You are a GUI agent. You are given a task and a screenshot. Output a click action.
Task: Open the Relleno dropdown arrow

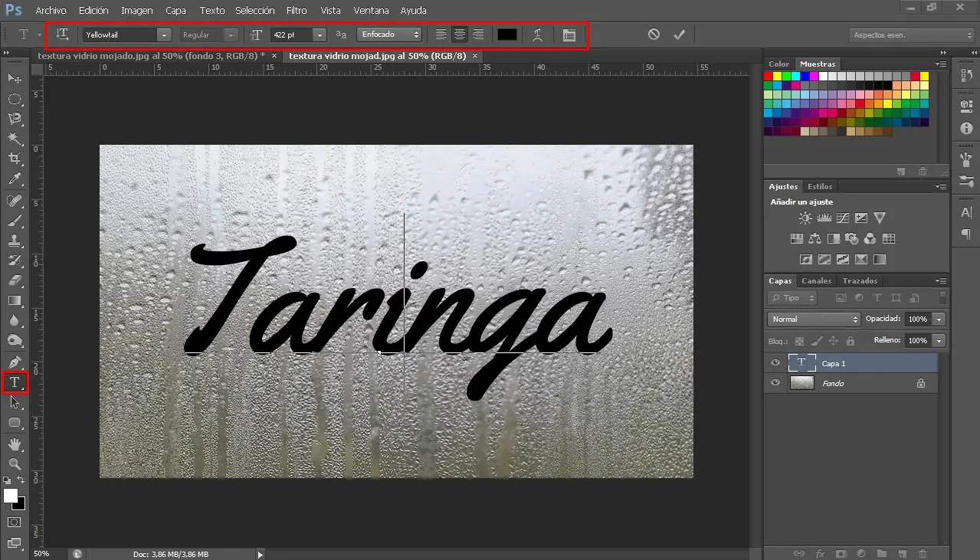pos(939,340)
